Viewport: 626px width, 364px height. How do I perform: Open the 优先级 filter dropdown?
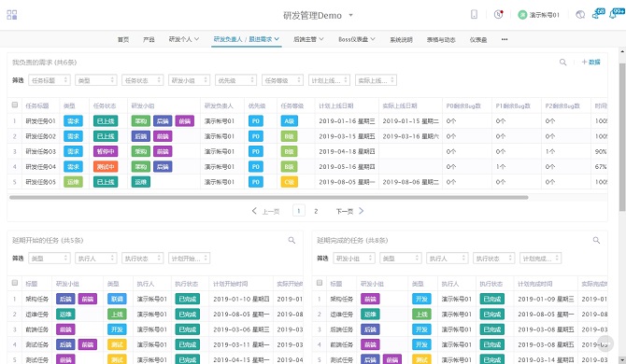click(235, 80)
